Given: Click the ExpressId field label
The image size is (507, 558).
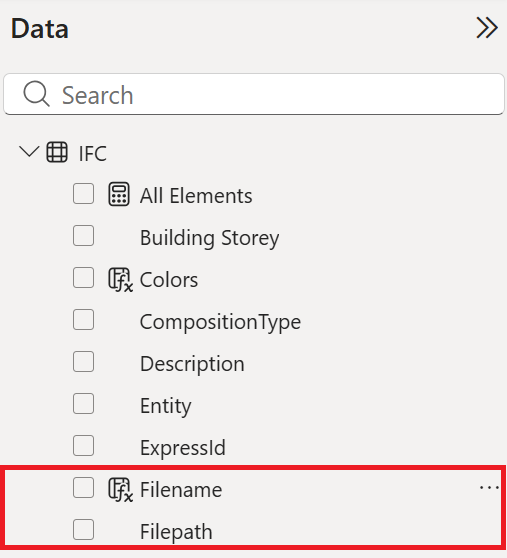Looking at the screenshot, I should [x=183, y=448].
